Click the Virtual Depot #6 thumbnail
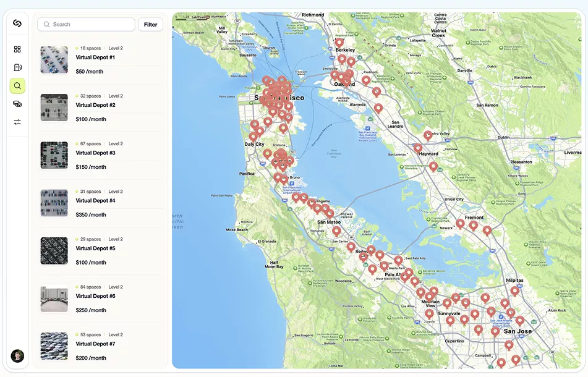Screen dimensions: 588x377 pyautogui.click(x=54, y=299)
